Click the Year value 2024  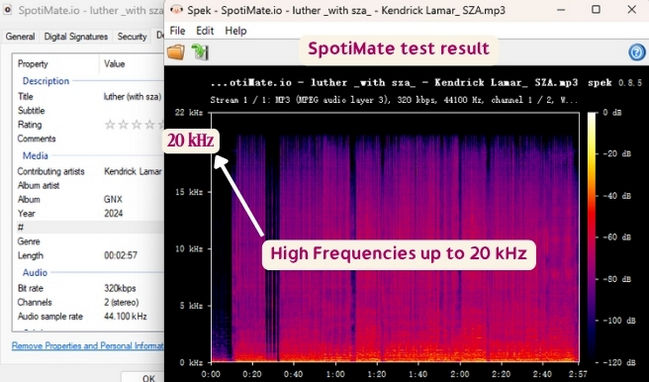tap(113, 214)
